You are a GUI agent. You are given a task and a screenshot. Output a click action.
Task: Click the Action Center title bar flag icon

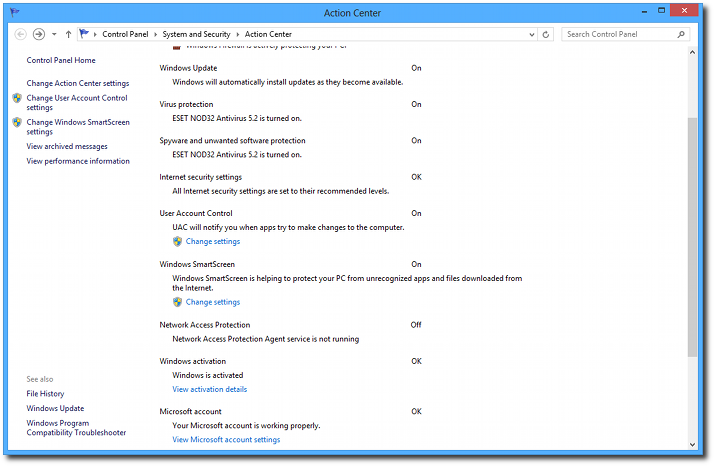click(15, 12)
